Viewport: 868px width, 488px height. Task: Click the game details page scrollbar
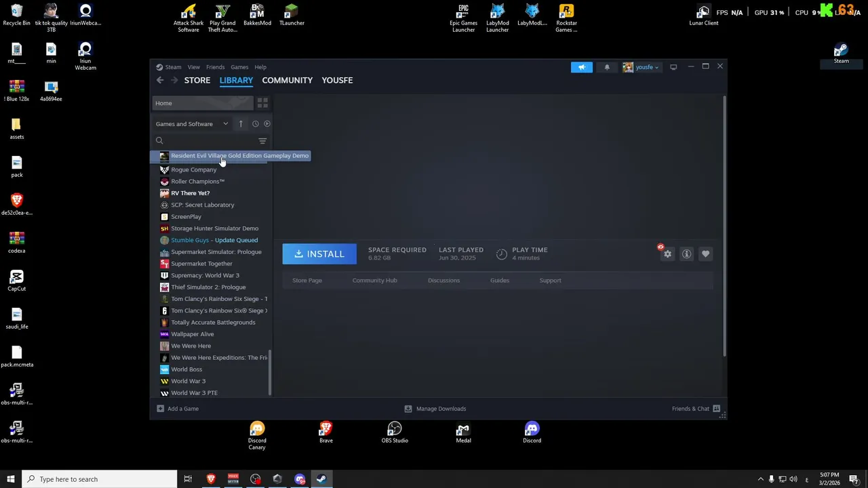click(x=724, y=227)
